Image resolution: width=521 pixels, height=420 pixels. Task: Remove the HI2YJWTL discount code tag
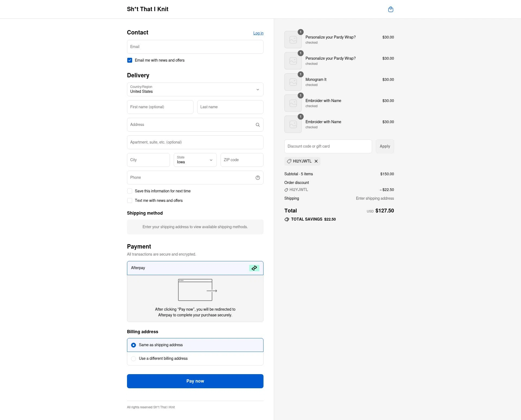tap(316, 161)
